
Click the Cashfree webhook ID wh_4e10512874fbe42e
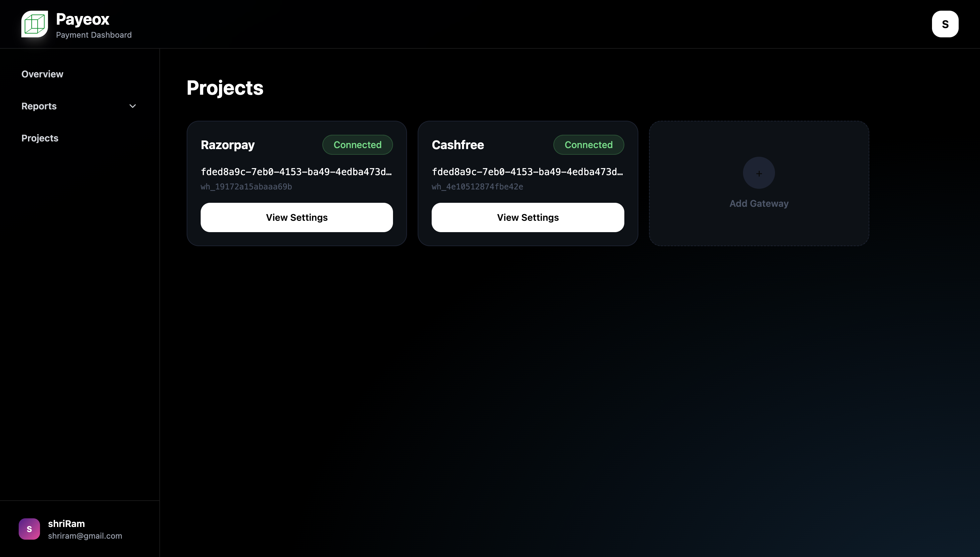point(477,187)
